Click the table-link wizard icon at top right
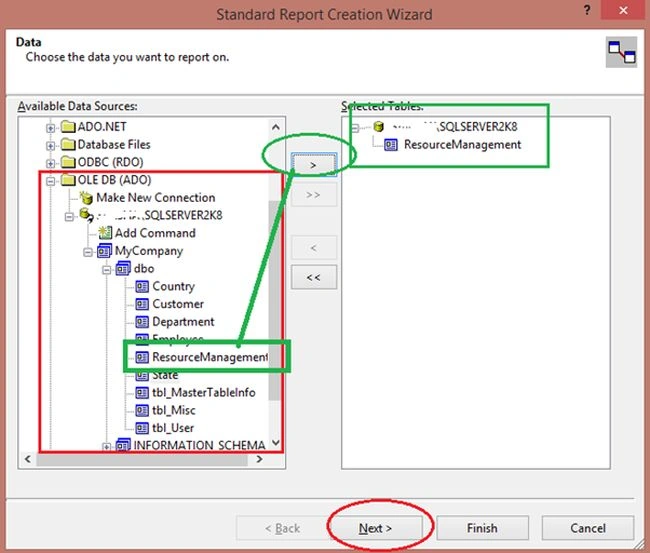650x553 pixels. click(621, 52)
